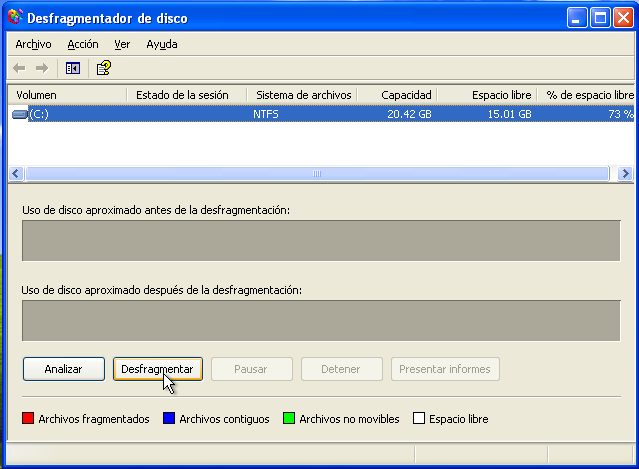Viewport: 639px width, 469px height.
Task: Close the Desfragmentador de disco window
Action: [624, 18]
